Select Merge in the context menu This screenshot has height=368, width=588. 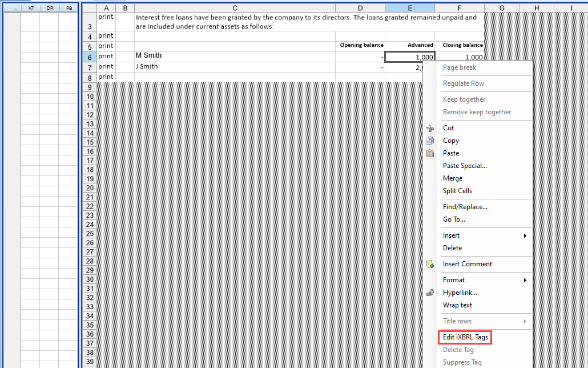point(453,178)
